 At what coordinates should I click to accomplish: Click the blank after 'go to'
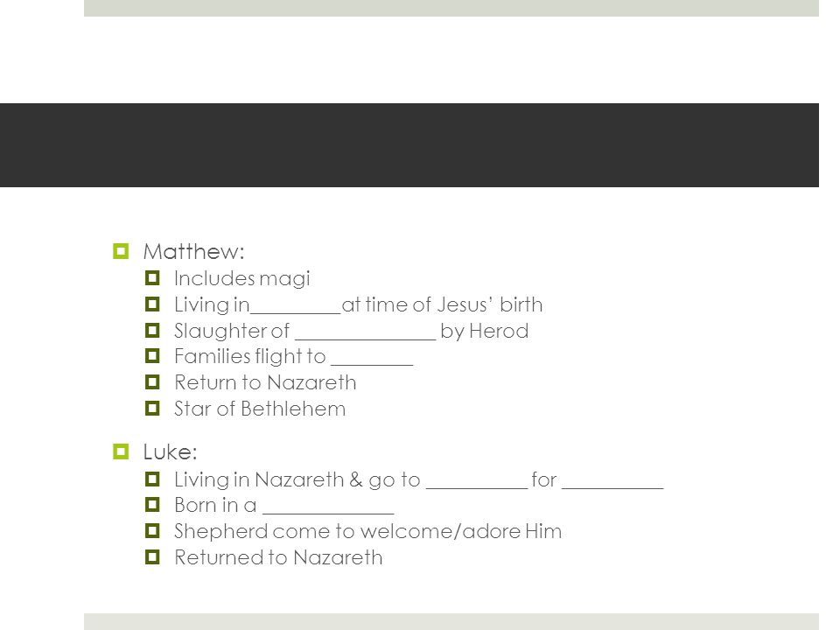pos(477,487)
